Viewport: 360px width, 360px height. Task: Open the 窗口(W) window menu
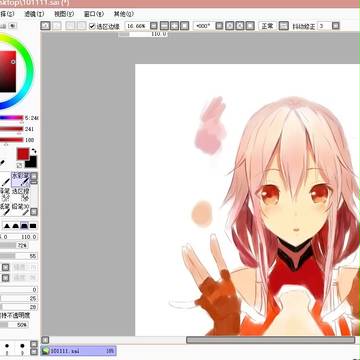(x=94, y=14)
